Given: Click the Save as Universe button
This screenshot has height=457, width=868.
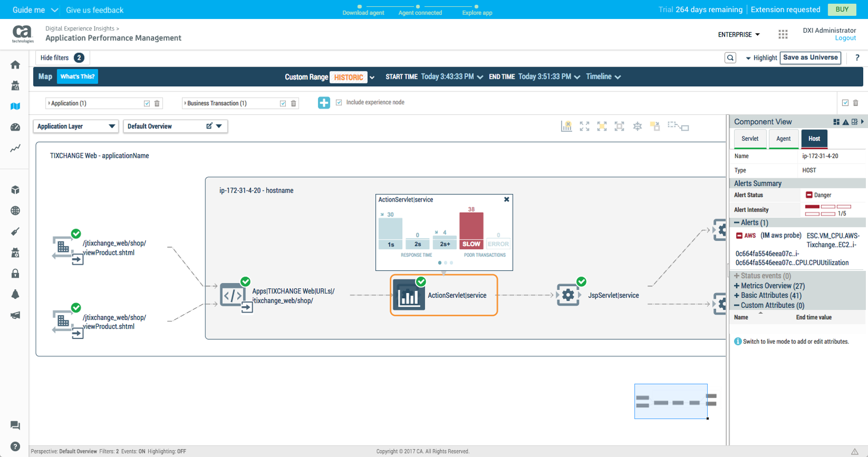Looking at the screenshot, I should [810, 58].
